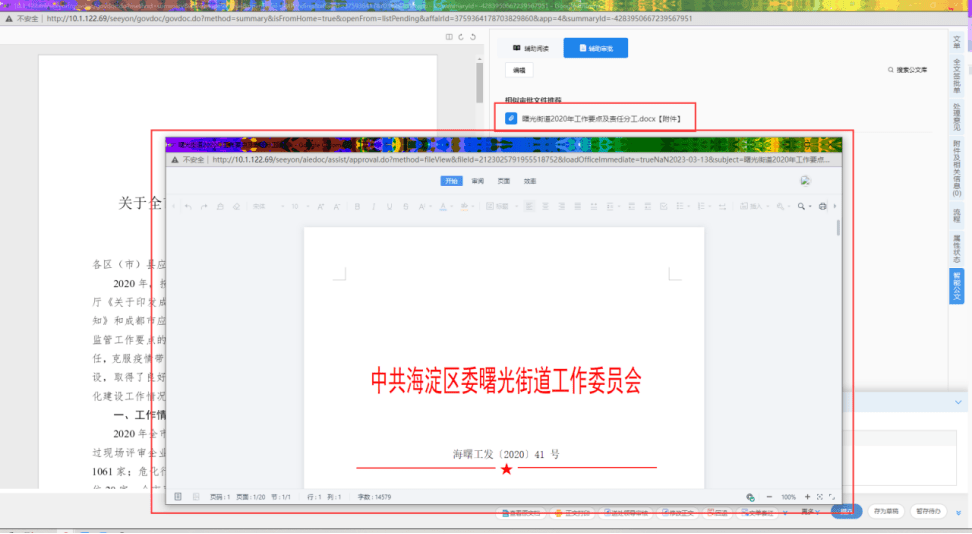
Task: Click the split view icon above background document
Action: click(x=449, y=37)
